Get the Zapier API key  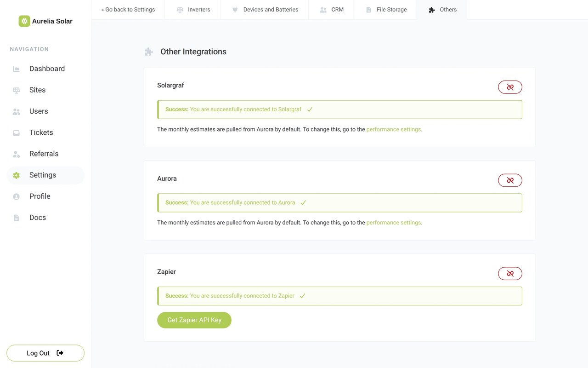[x=194, y=320]
